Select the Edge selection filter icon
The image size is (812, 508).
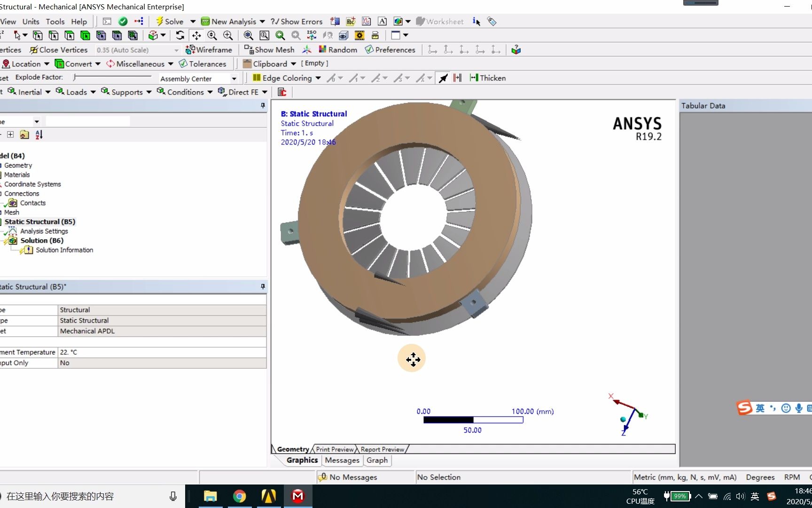pos(54,35)
